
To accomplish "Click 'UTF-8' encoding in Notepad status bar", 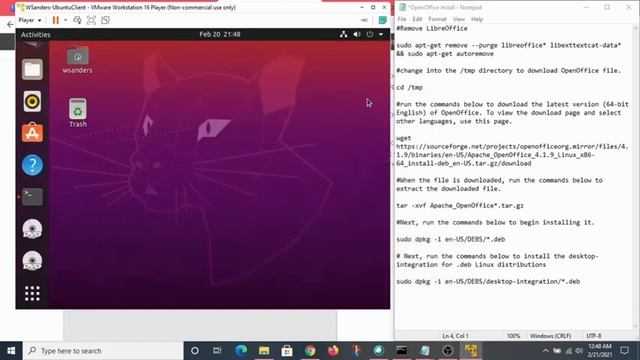I will (x=594, y=336).
